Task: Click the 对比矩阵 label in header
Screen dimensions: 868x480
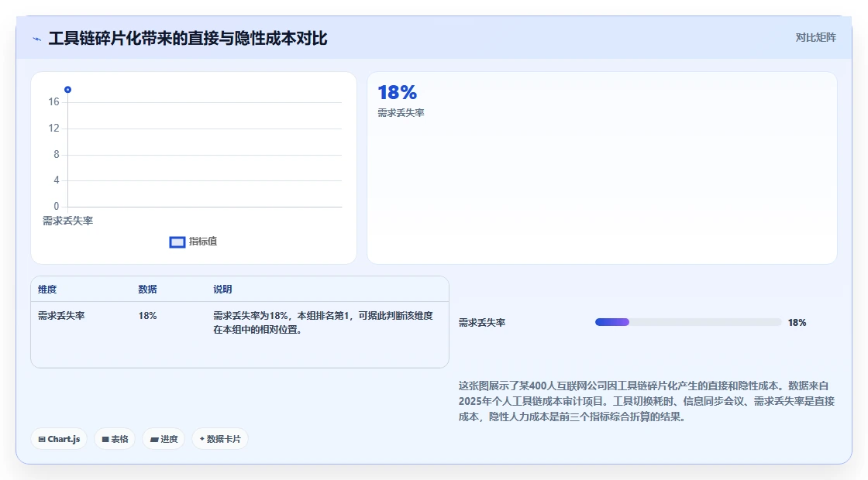Action: (x=815, y=38)
